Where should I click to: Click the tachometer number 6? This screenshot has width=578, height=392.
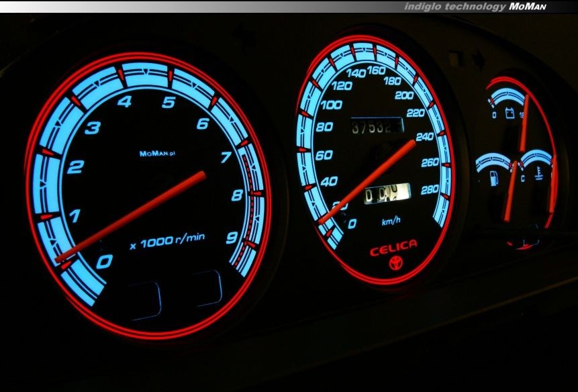[203, 124]
